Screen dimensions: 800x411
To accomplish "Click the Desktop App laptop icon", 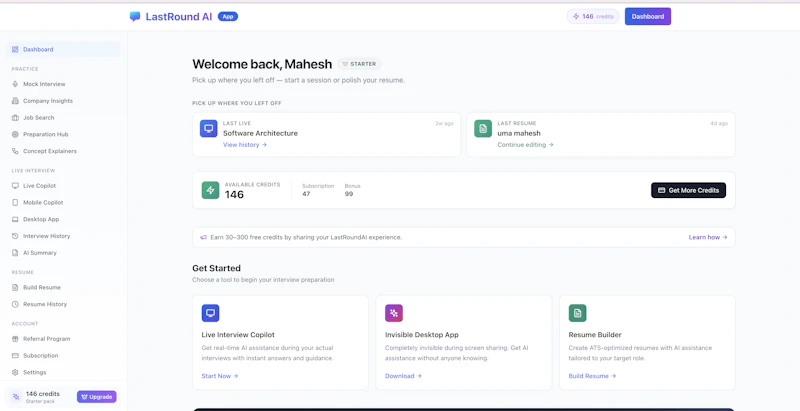I will point(15,219).
